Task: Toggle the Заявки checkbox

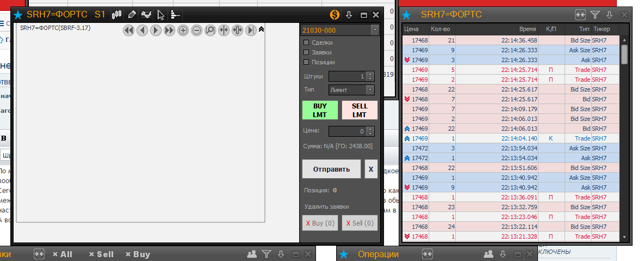Action: [306, 52]
